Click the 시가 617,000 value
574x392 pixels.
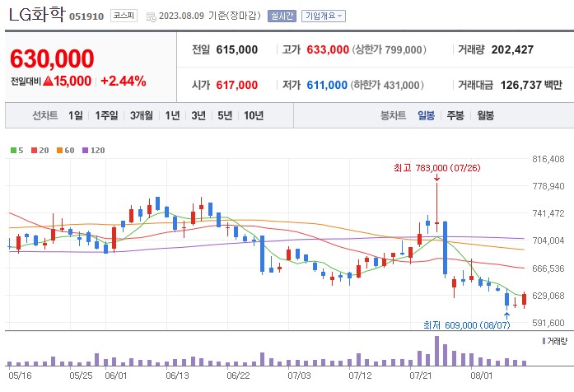click(237, 85)
